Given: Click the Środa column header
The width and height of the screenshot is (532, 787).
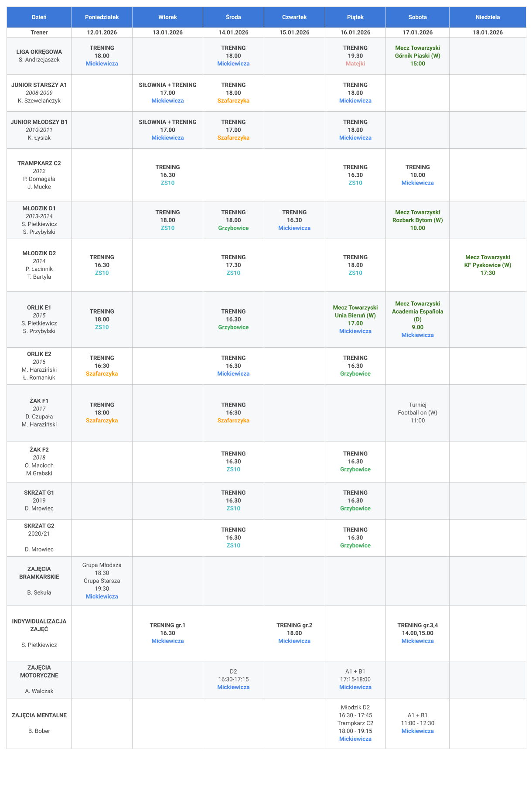Looking at the screenshot, I should (x=233, y=17).
